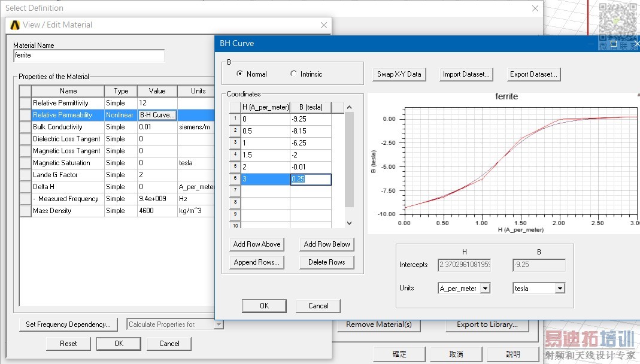640x364 pixels.
Task: Click the B-H Curve... value button
Action: coord(157,115)
